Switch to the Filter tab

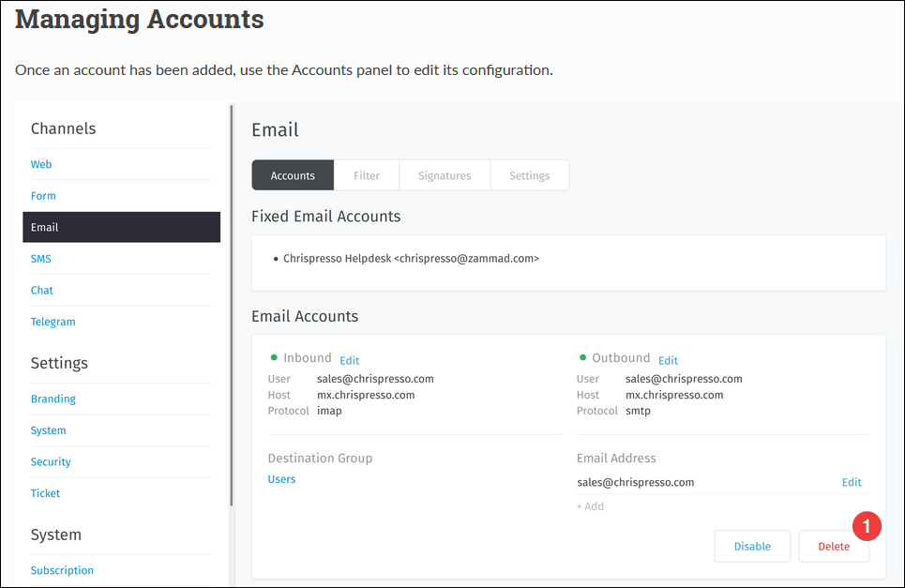click(367, 175)
